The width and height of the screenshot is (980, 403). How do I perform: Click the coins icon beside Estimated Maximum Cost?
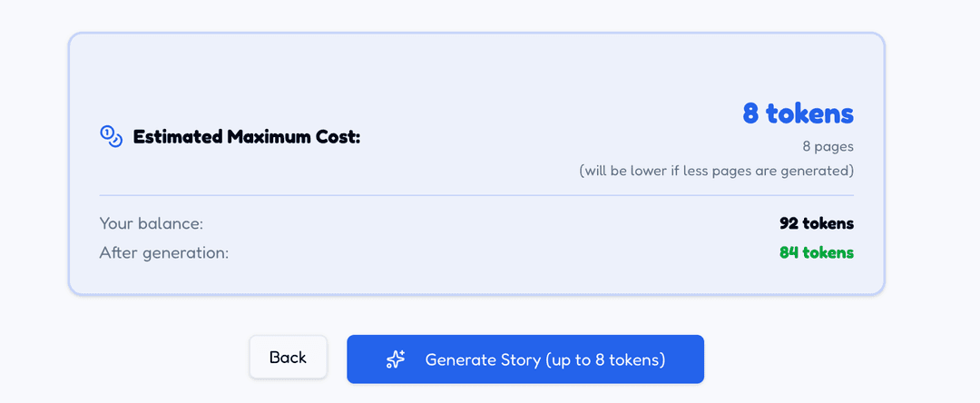coord(111,136)
